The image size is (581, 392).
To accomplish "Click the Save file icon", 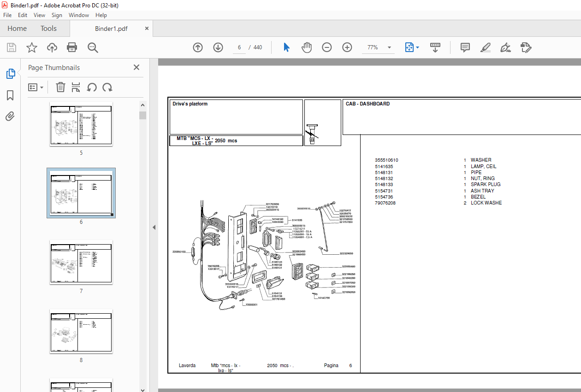I will (11, 47).
